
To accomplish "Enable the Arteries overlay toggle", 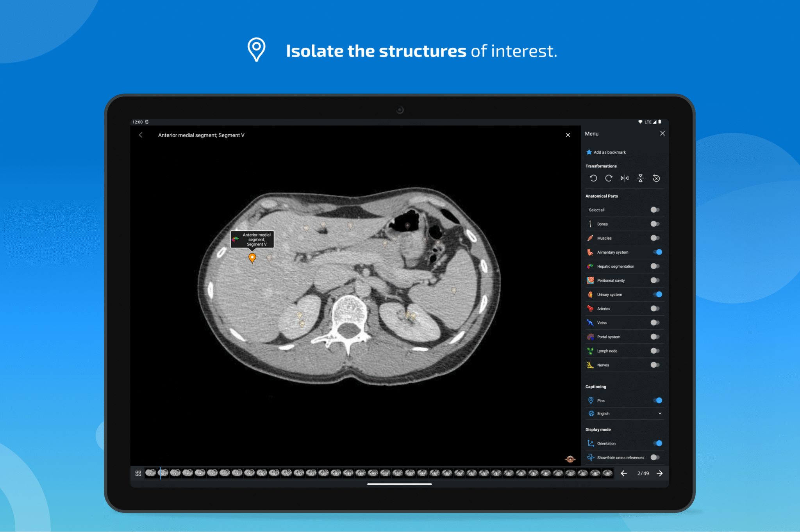I will [x=655, y=308].
